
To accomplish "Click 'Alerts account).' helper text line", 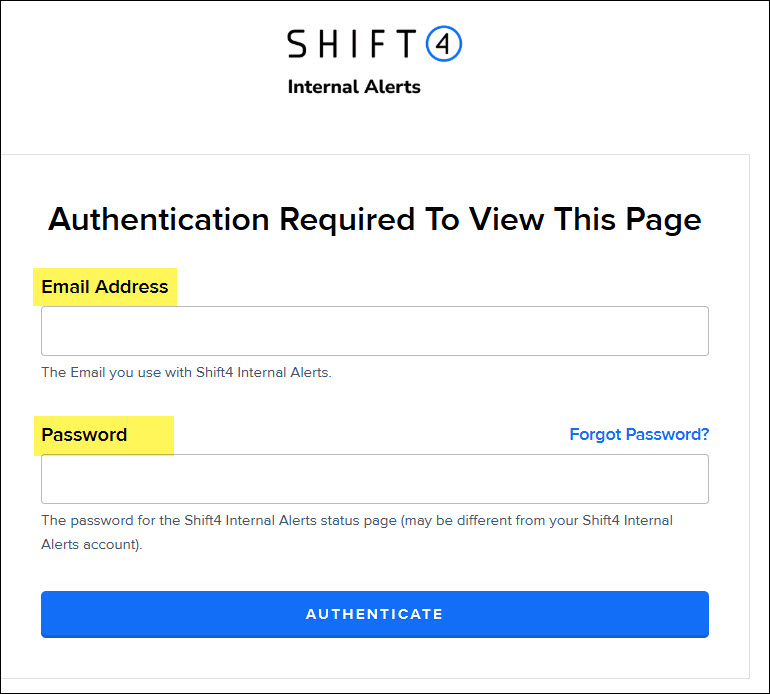I will point(92,545).
